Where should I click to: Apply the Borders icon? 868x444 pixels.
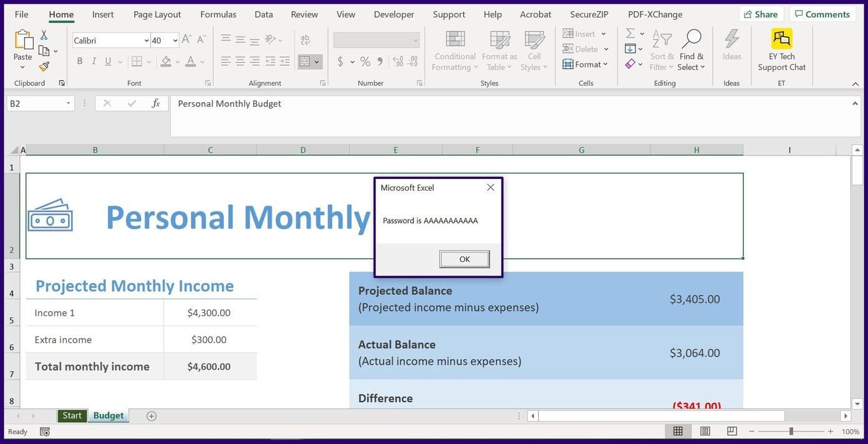pos(137,61)
